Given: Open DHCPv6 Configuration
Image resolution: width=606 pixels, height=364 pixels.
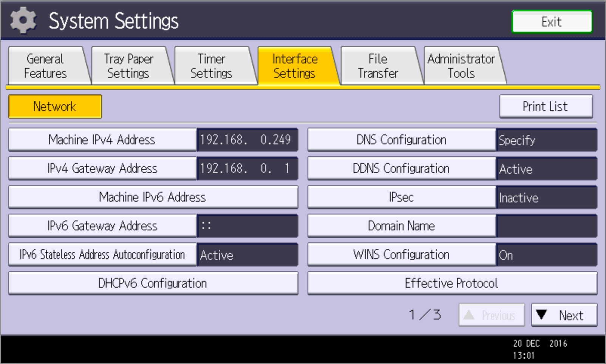Looking at the screenshot, I should click(153, 283).
